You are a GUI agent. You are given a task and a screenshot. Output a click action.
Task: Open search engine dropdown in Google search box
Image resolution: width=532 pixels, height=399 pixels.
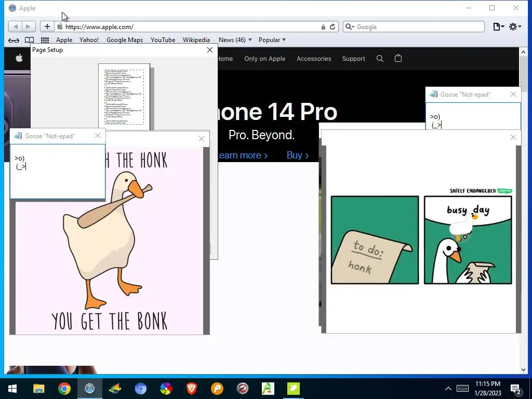(350, 27)
